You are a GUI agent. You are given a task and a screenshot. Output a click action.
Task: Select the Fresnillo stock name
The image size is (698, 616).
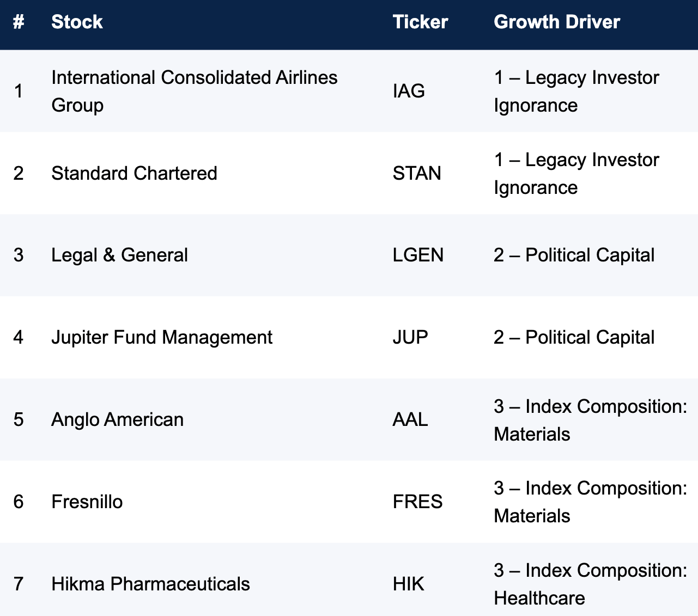tap(87, 502)
